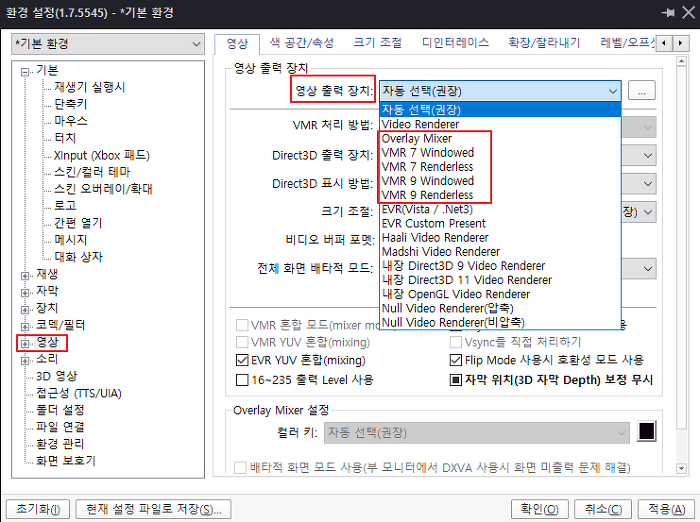This screenshot has height=522, width=700.
Task: Open the Direct3D 출력 장치 dropdown arrow
Action: point(648,156)
